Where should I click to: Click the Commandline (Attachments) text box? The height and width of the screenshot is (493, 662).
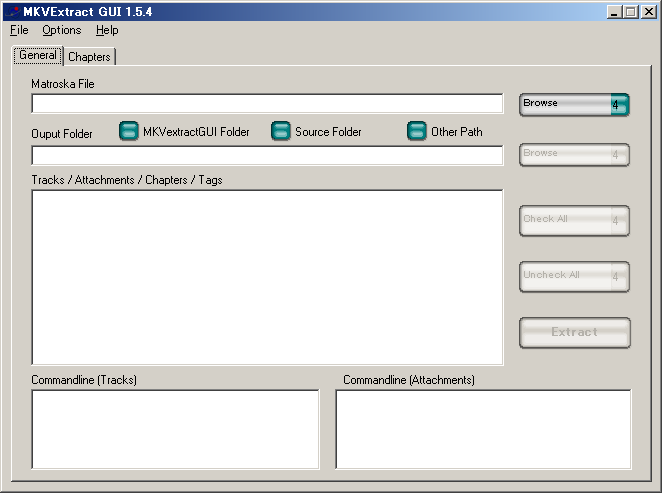tap(483, 429)
